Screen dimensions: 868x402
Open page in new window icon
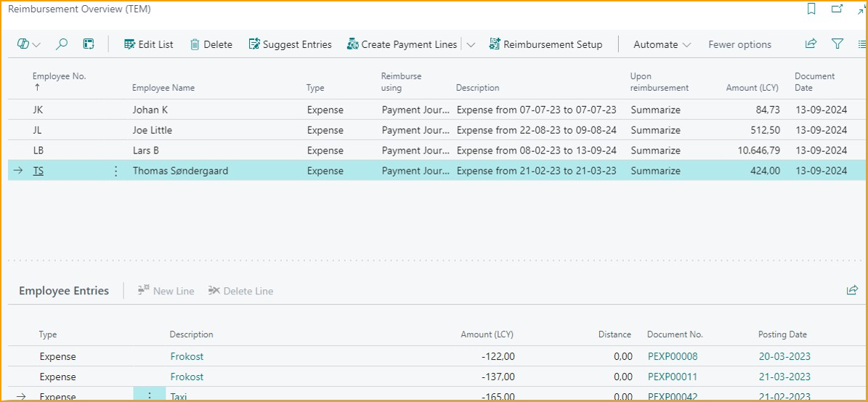point(837,9)
